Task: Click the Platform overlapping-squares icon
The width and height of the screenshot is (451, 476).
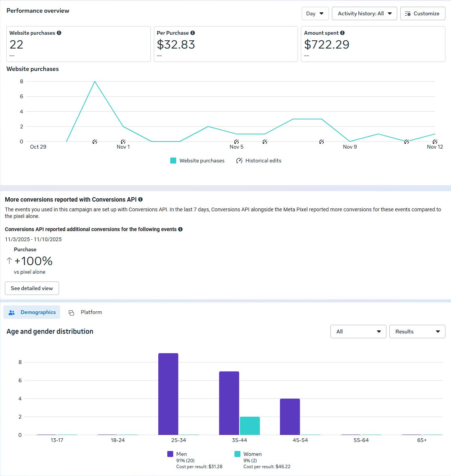Action: click(71, 312)
